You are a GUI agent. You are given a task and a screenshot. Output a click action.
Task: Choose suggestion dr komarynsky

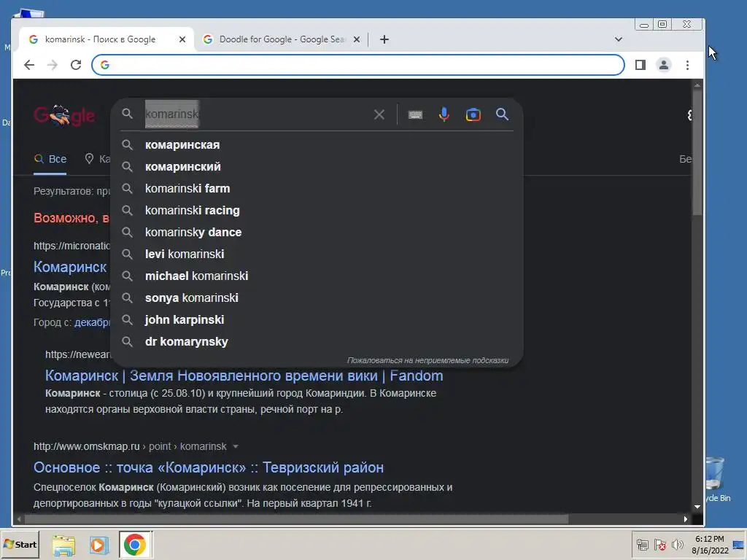317,342
